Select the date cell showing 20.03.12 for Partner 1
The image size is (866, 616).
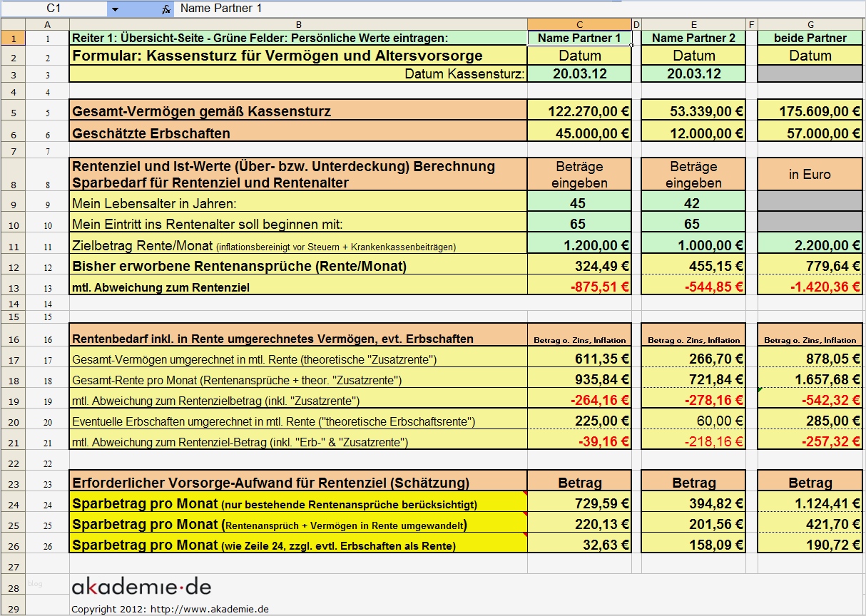coord(579,73)
